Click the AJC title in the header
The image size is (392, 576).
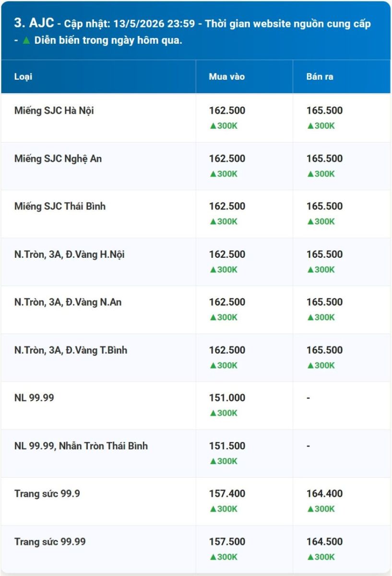tap(42, 23)
